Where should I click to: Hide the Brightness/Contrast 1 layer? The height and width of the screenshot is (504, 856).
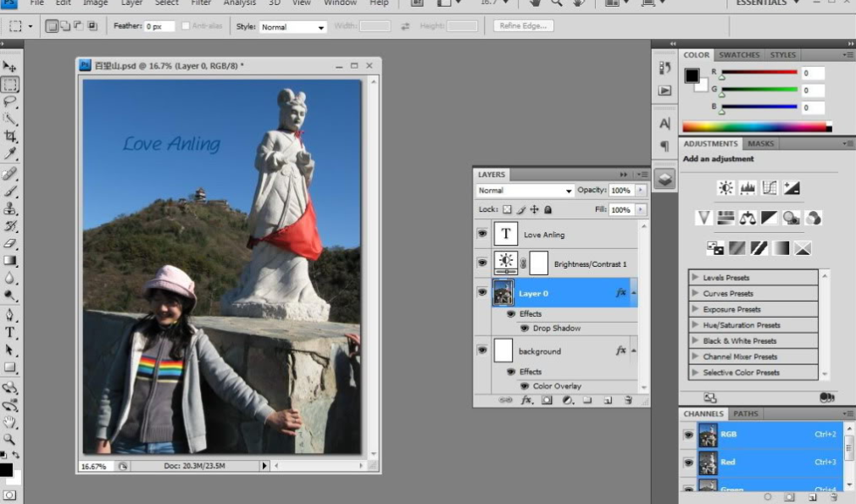coord(482,263)
